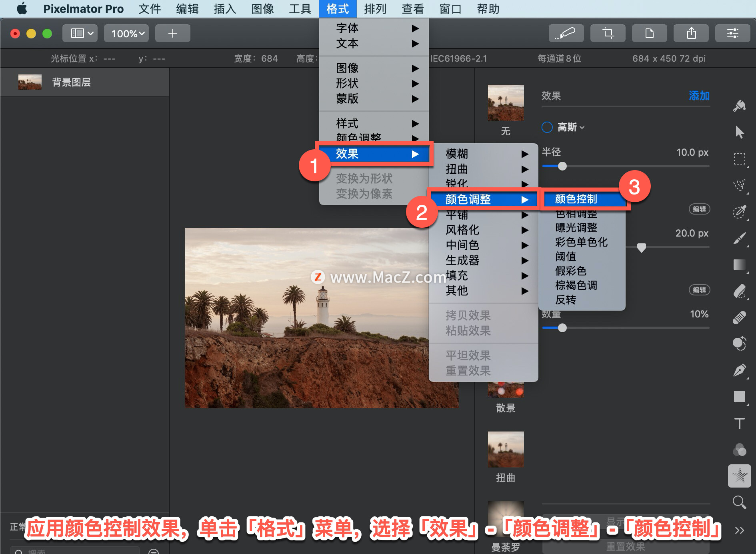The image size is (756, 554).
Task: Choose 反转 effect
Action: 582,300
